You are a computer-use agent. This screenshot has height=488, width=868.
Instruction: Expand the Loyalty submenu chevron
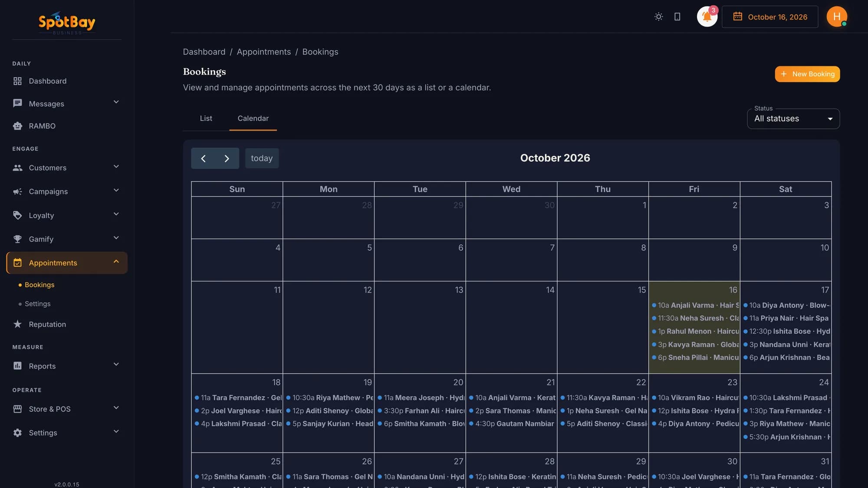(x=116, y=214)
